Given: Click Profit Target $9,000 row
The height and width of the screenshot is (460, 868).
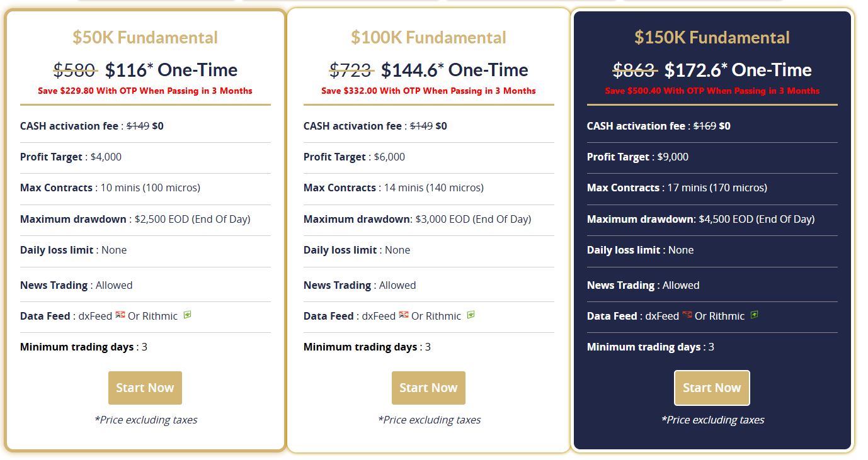Looking at the screenshot, I should [637, 157].
